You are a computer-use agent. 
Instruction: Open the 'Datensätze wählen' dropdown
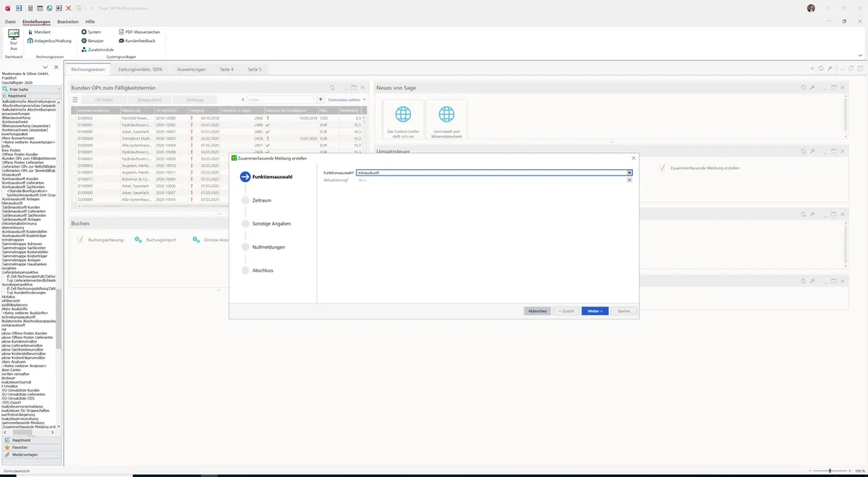click(346, 100)
